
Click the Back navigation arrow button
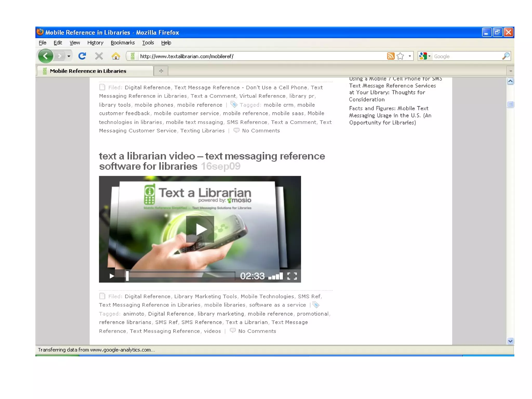46,56
